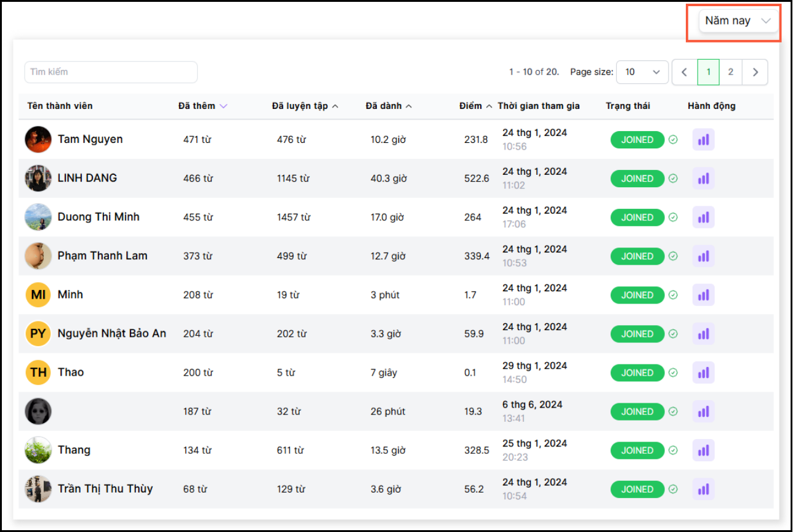Click Tam Nguyen's avatar photo
The width and height of the screenshot is (793, 532).
pos(38,139)
